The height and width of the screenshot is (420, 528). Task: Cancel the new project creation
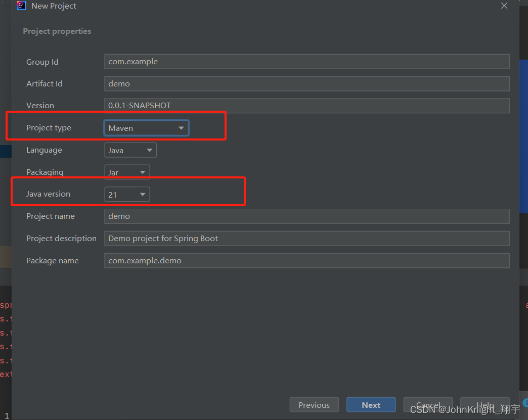pos(427,404)
